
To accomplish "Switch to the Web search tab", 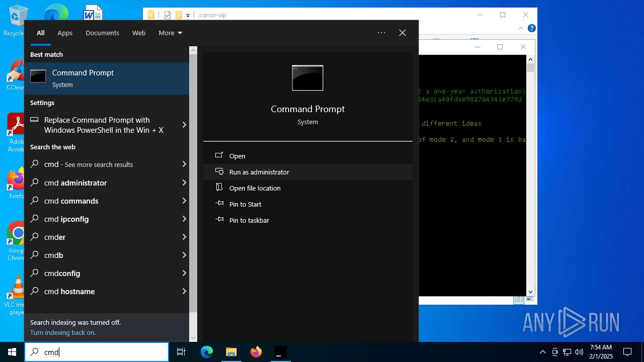I will [x=139, y=33].
